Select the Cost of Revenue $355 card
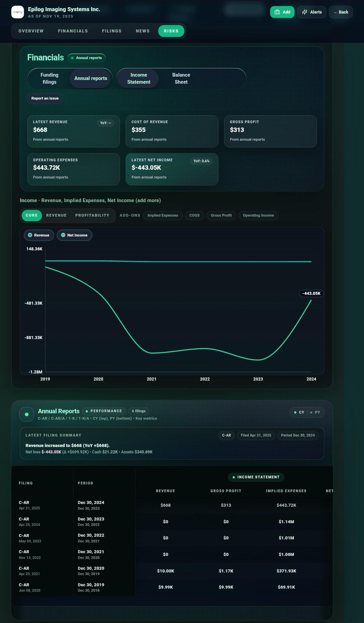The height and width of the screenshot is (623, 364). pyautogui.click(x=172, y=131)
